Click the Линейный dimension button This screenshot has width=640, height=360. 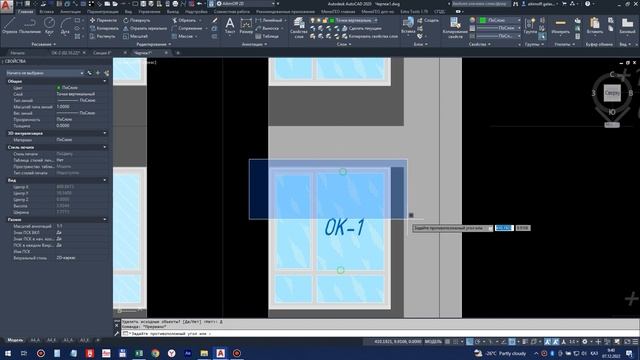[269, 20]
